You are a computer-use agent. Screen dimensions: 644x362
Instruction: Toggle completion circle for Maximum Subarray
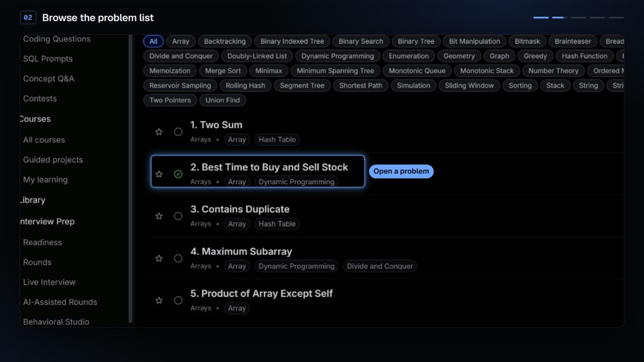click(178, 258)
